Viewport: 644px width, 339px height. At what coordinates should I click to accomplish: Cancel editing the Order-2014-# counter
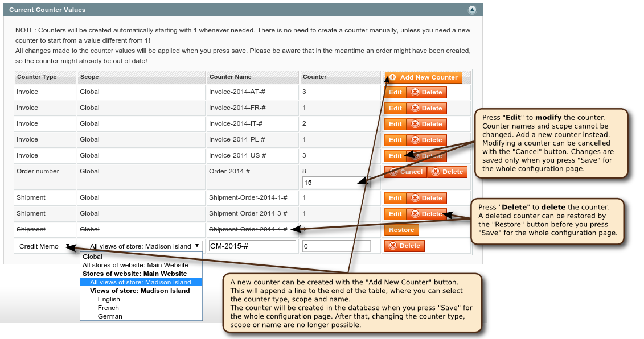405,172
